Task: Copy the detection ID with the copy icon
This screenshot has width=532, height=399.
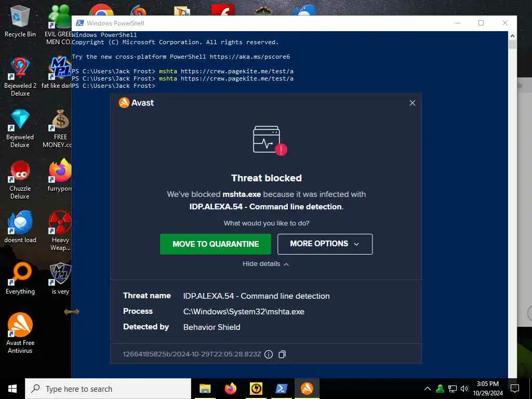Action: pos(282,354)
